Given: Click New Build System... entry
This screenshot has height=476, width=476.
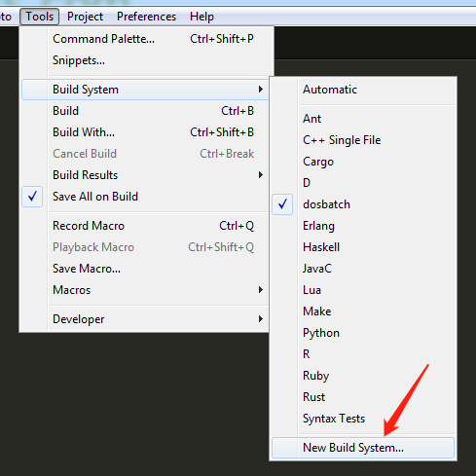Looking at the screenshot, I should tap(363, 448).
